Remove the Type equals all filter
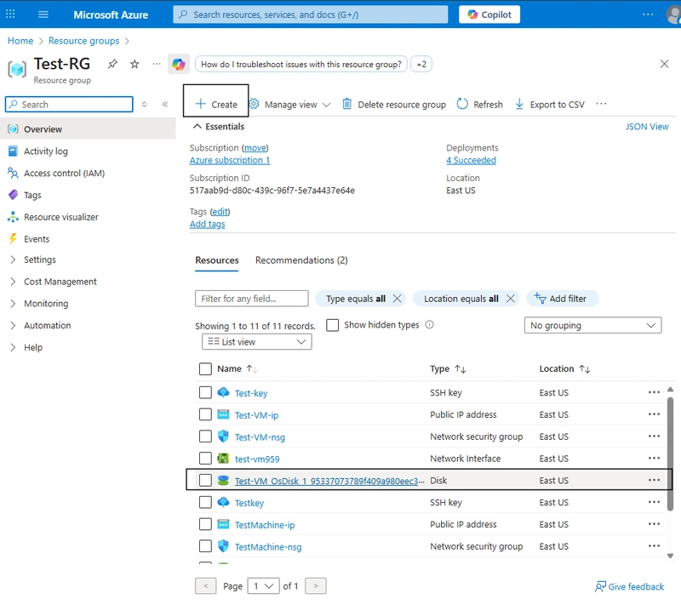 (397, 299)
